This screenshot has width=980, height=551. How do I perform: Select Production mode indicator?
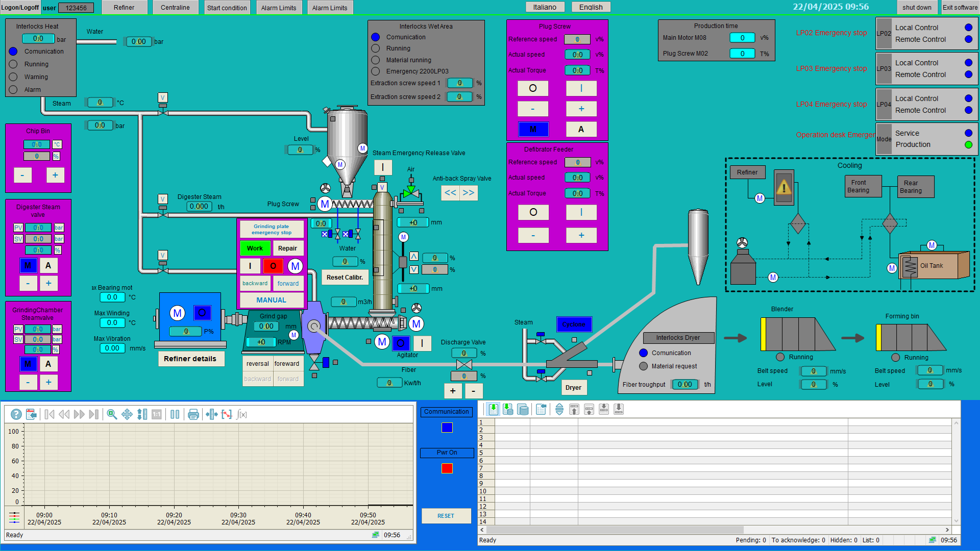[x=968, y=144]
